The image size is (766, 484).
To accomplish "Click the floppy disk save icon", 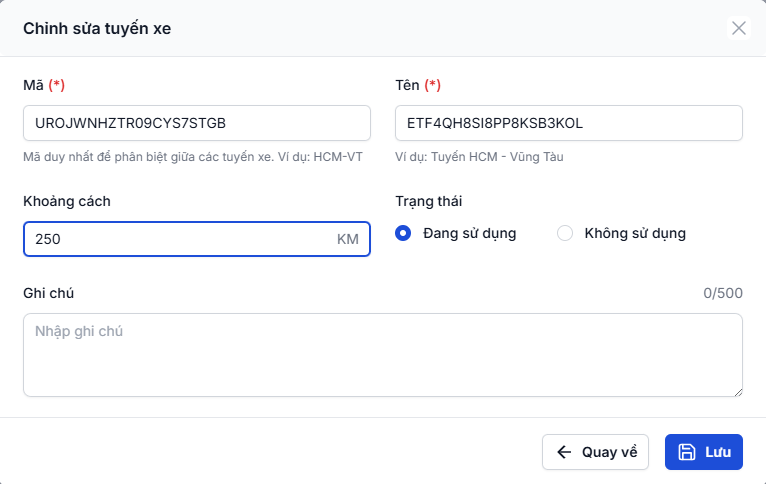I will tap(686, 452).
